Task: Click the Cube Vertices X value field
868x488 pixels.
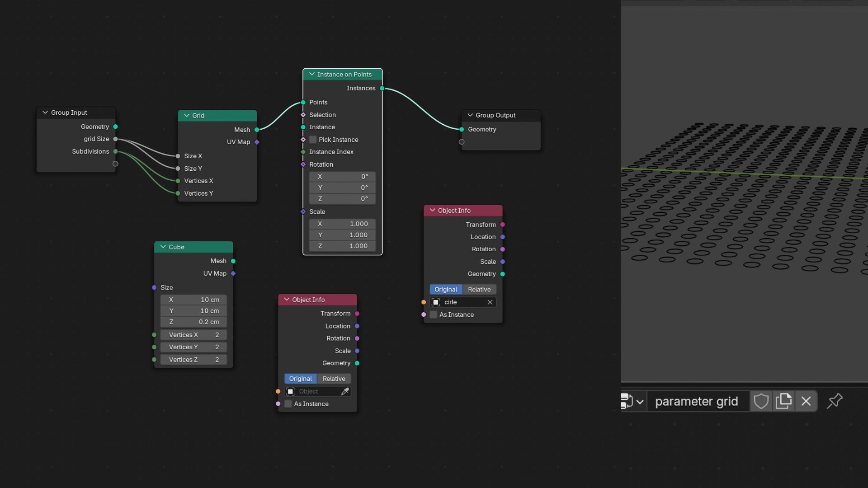Action: click(193, 335)
